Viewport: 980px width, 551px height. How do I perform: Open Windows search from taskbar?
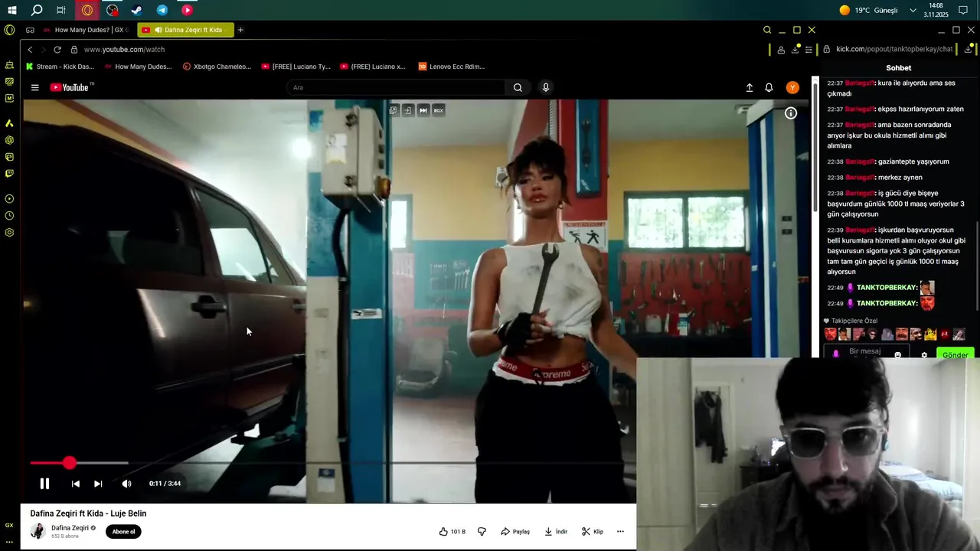pyautogui.click(x=37, y=11)
